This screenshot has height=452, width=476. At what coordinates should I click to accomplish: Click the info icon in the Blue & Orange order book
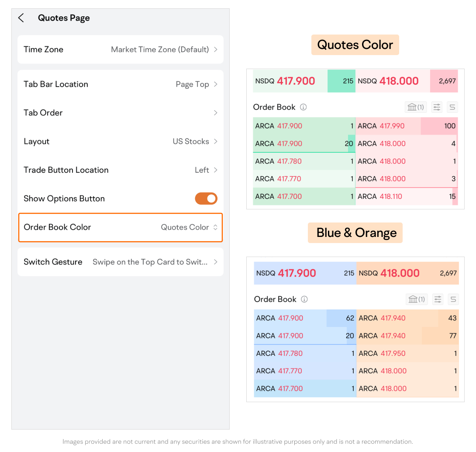click(304, 299)
